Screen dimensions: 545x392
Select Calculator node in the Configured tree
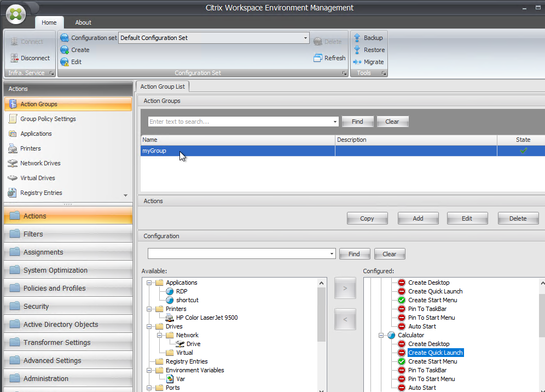tap(411, 335)
